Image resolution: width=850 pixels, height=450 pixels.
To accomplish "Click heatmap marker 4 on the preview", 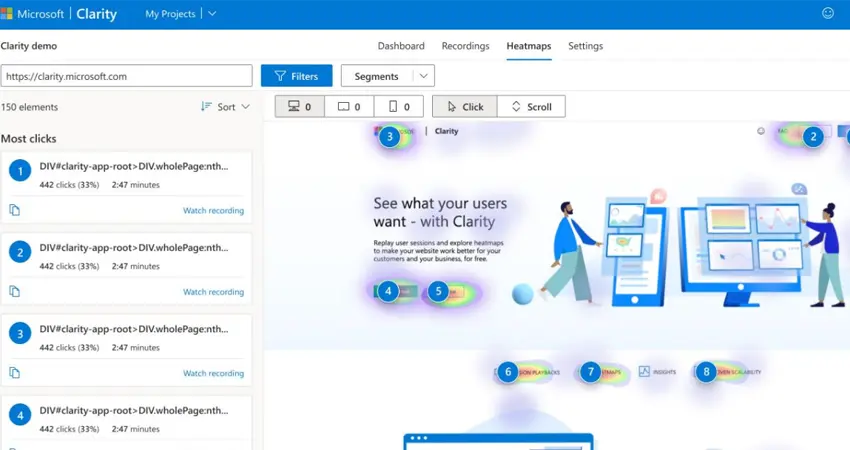I will tap(388, 291).
